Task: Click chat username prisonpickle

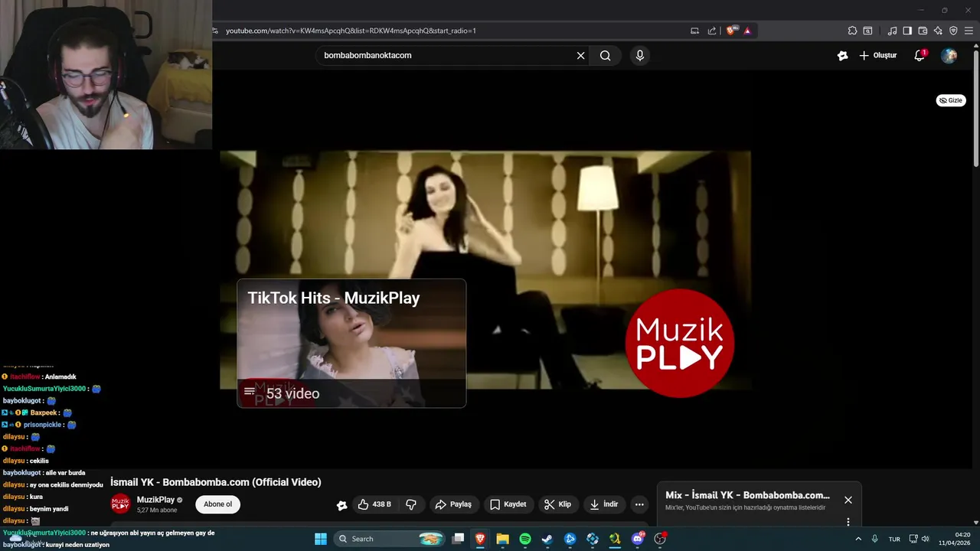Action: point(42,425)
